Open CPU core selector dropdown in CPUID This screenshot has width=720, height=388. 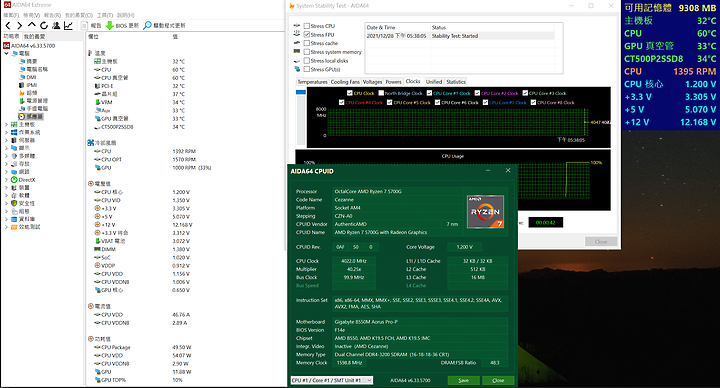click(332, 380)
